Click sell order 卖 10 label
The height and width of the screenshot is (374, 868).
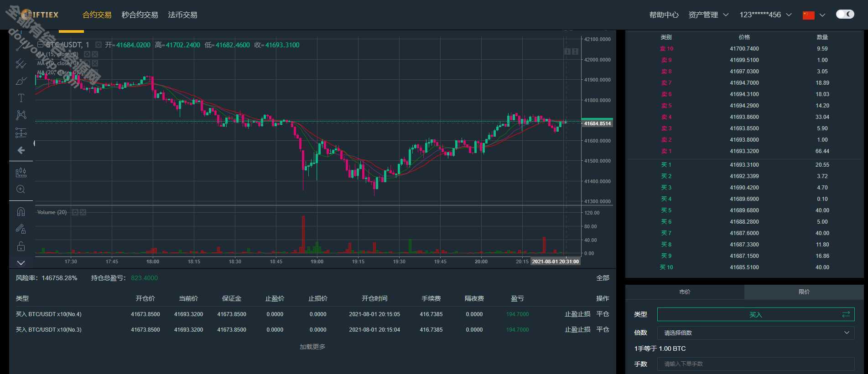point(666,49)
